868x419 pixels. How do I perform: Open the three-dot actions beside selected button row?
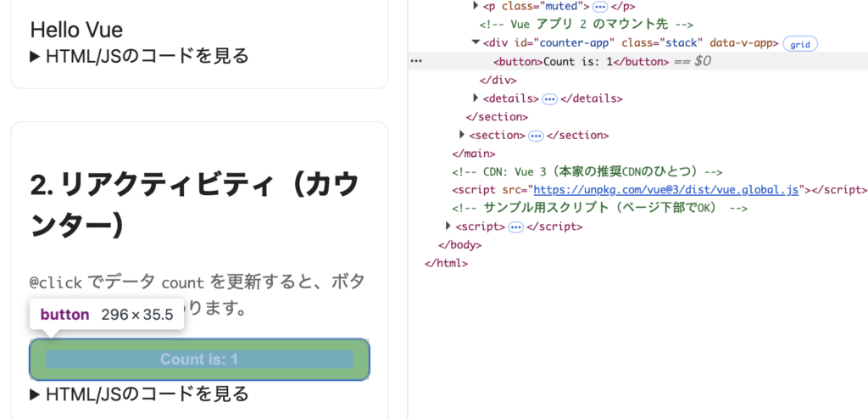pos(415,61)
